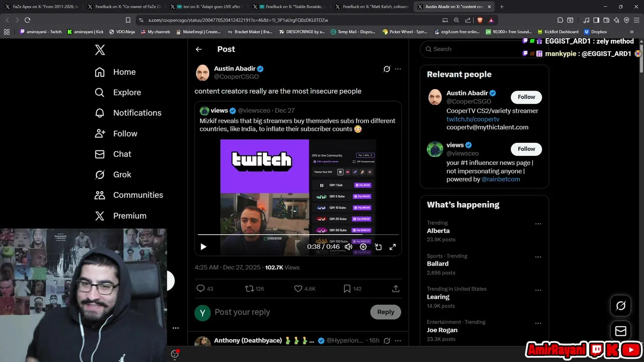Open Notifications in the sidebar

click(128, 113)
